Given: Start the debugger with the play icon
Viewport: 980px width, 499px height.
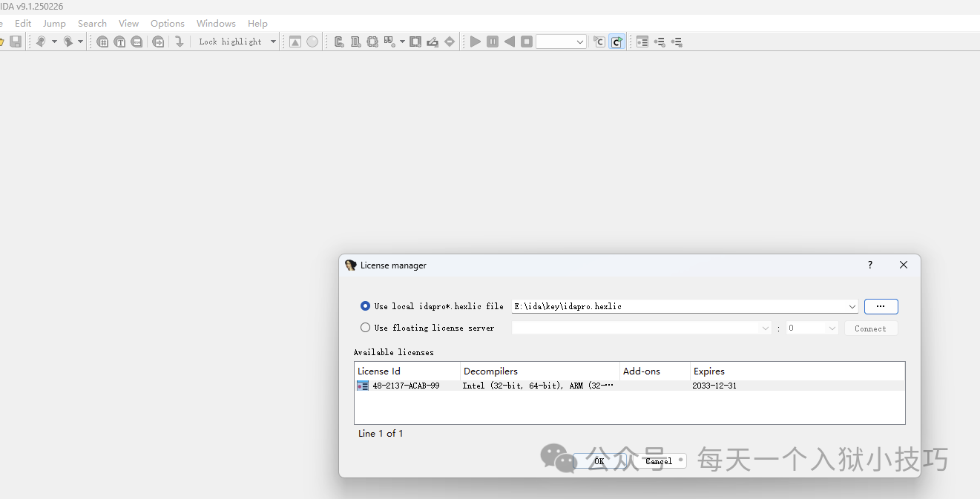Looking at the screenshot, I should (x=476, y=42).
